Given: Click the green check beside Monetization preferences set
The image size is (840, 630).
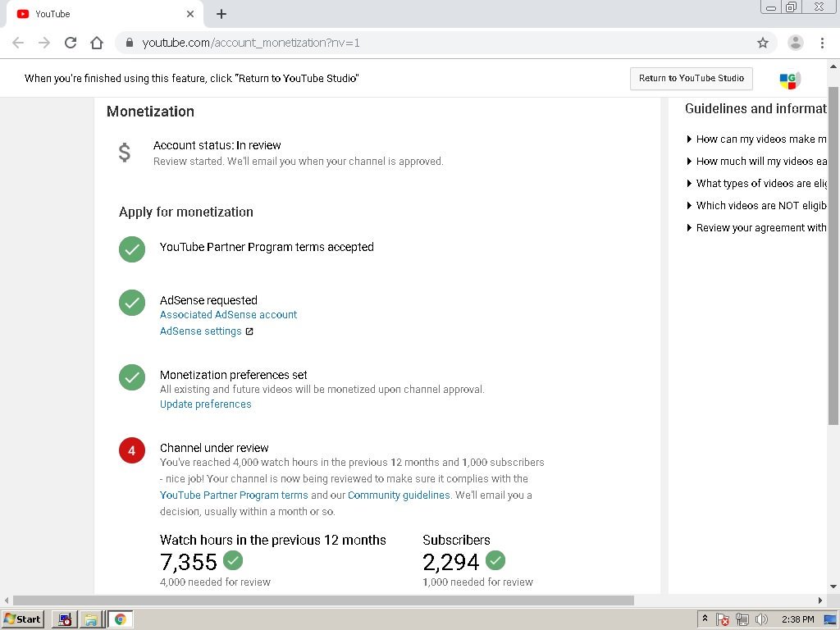Looking at the screenshot, I should pos(132,377).
